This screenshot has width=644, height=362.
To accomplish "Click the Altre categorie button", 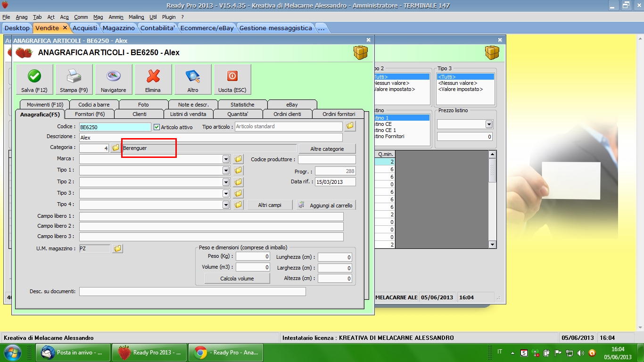I will (x=327, y=149).
